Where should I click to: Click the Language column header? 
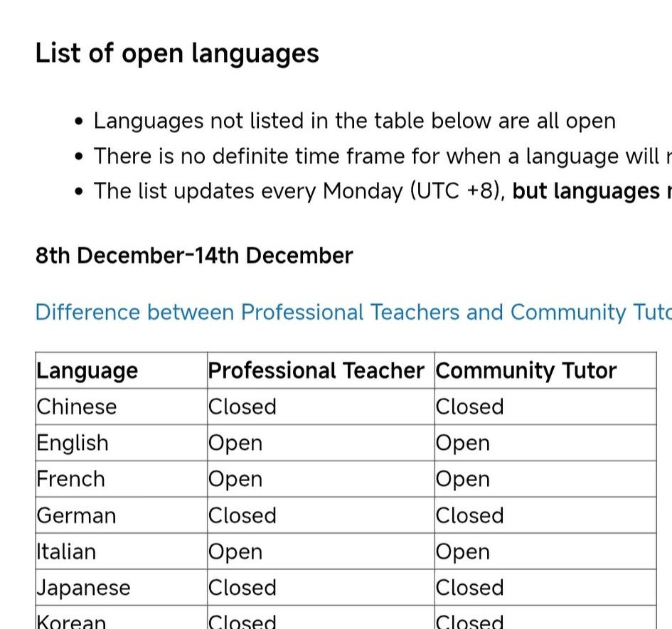click(x=122, y=370)
